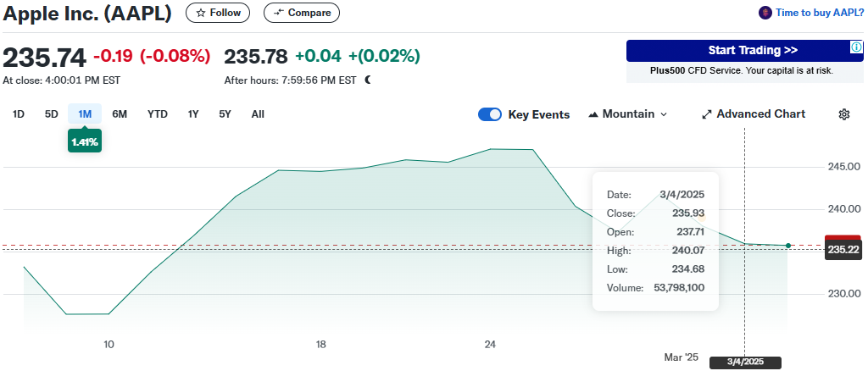Screen dimensions: 868x382
Task: Click the after-hours moon icon
Action: click(x=368, y=80)
